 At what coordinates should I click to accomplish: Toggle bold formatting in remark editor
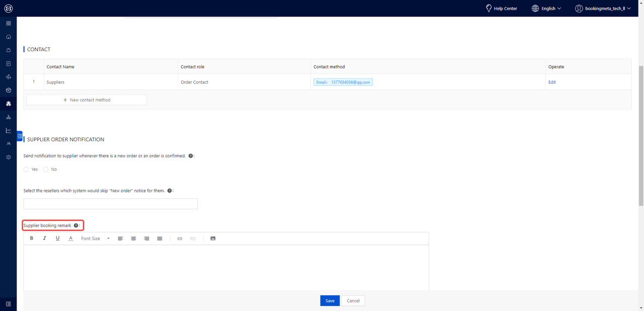click(x=32, y=238)
